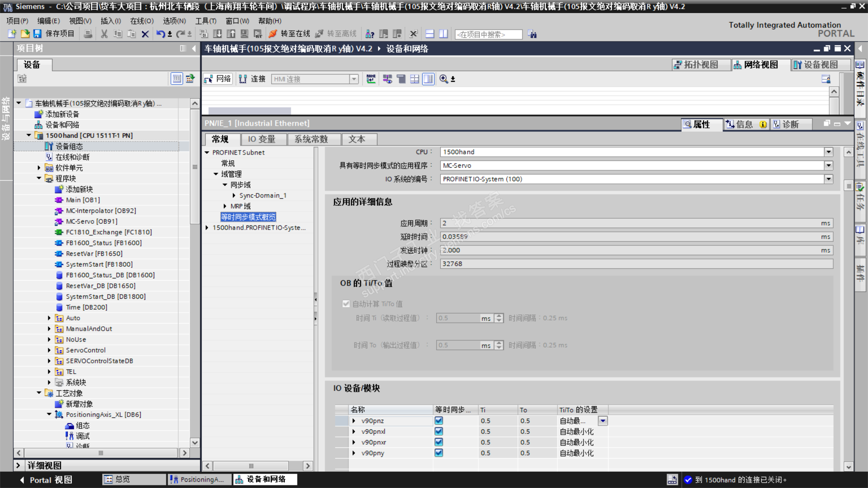Open the 在线(O) menu
The height and width of the screenshot is (488, 868).
click(x=142, y=21)
